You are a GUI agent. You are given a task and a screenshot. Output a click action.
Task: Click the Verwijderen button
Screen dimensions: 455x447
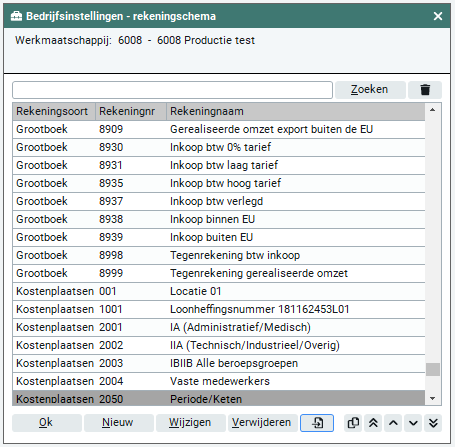click(263, 423)
